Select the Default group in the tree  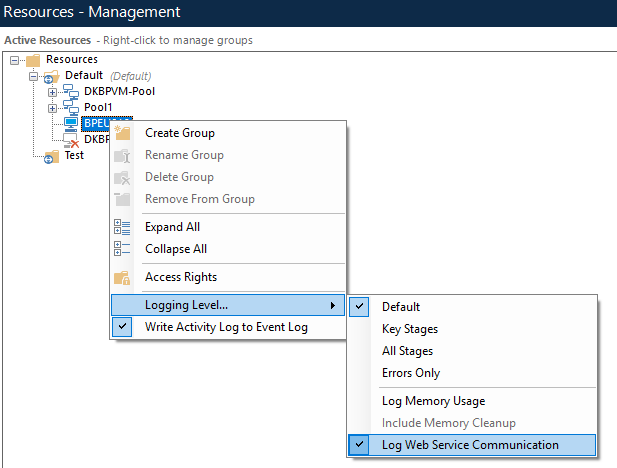point(84,76)
